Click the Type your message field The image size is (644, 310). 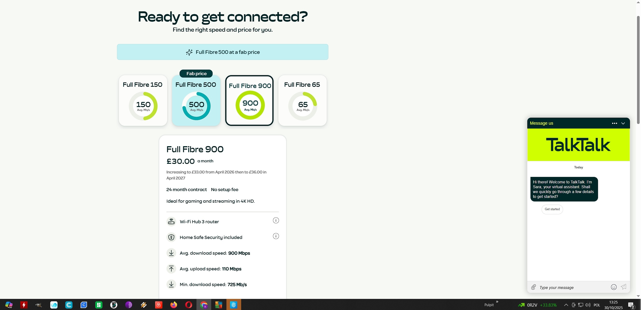click(572, 288)
